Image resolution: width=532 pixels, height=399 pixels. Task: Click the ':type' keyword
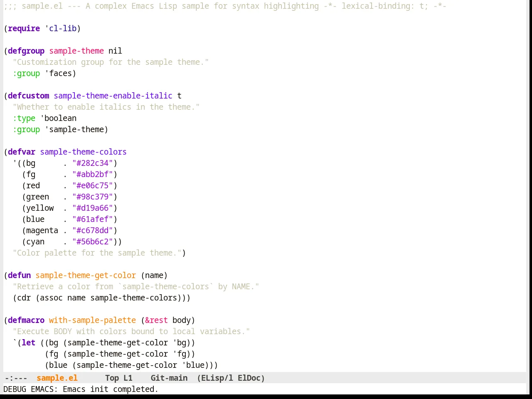24,118
